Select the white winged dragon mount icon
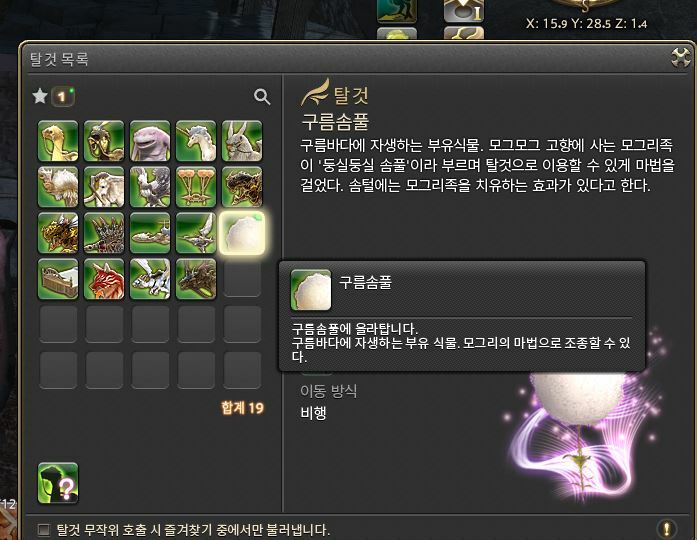 (x=150, y=279)
